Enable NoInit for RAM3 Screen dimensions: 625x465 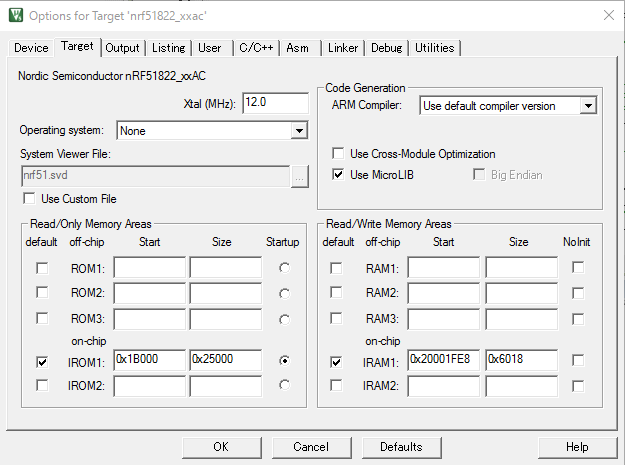[578, 319]
